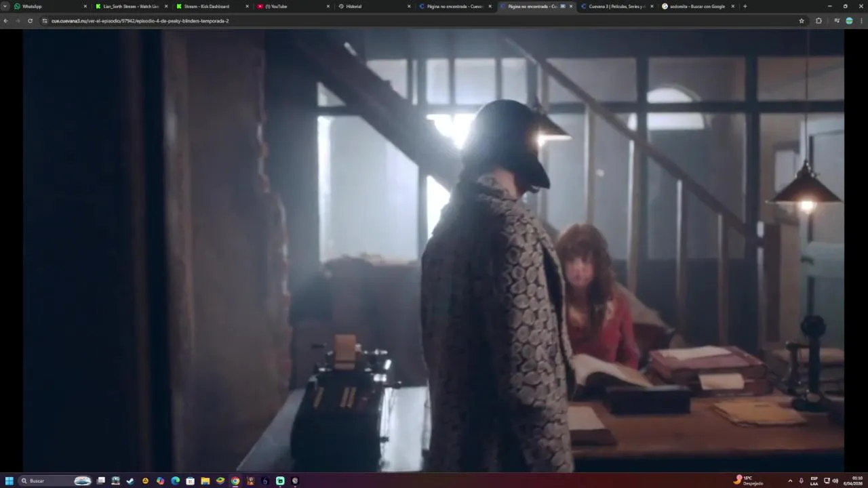Open the volume control tray icon
Image resolution: width=868 pixels, height=488 pixels.
tap(835, 481)
